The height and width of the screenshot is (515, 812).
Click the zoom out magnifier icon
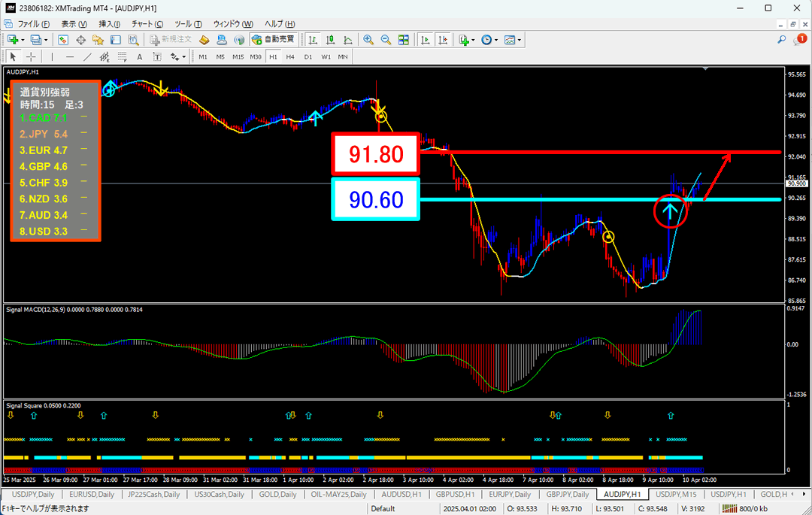386,40
